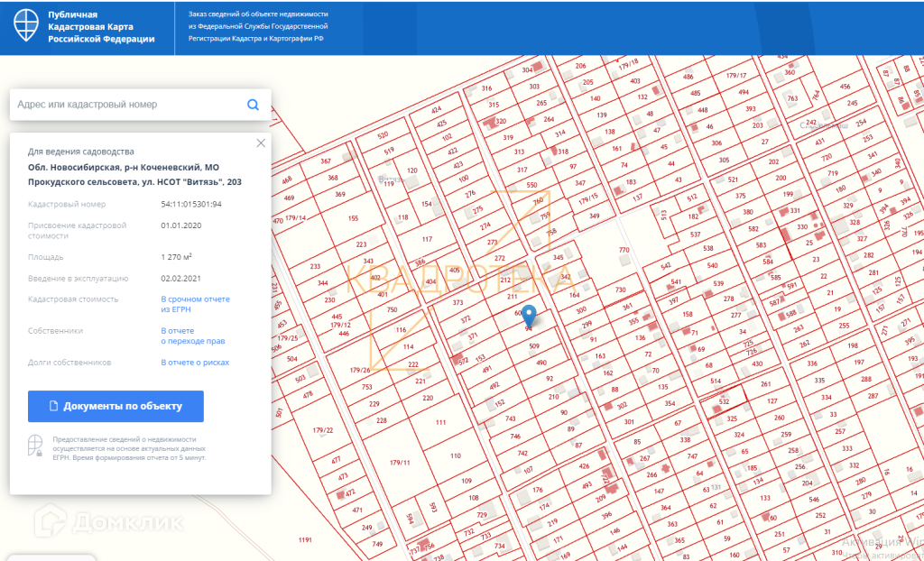Image resolution: width=924 pixels, height=561 pixels.
Task: Select parcel 111 on the map
Action: [x=440, y=422]
